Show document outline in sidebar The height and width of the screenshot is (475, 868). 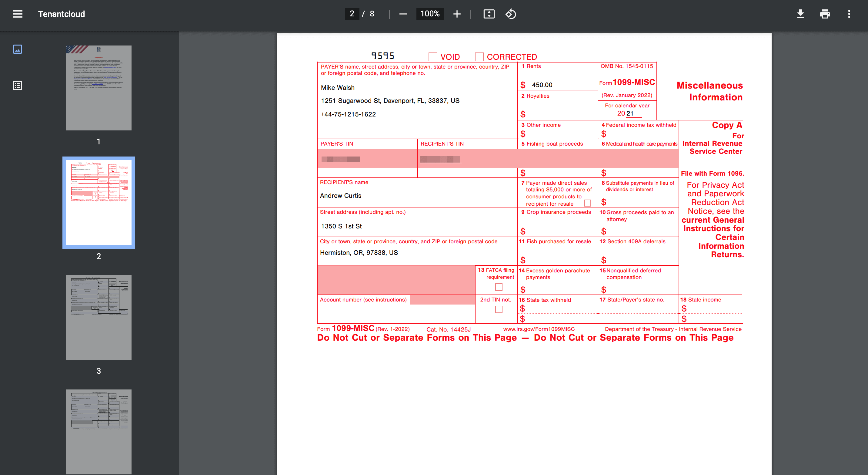[x=18, y=86]
